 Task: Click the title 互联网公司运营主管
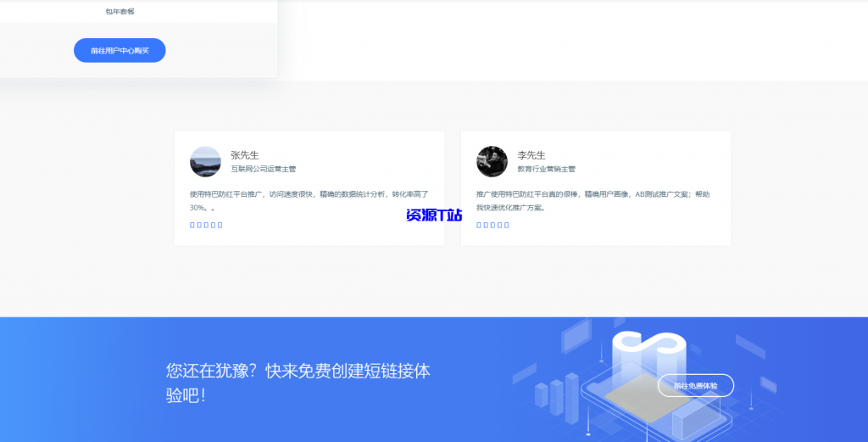(264, 169)
